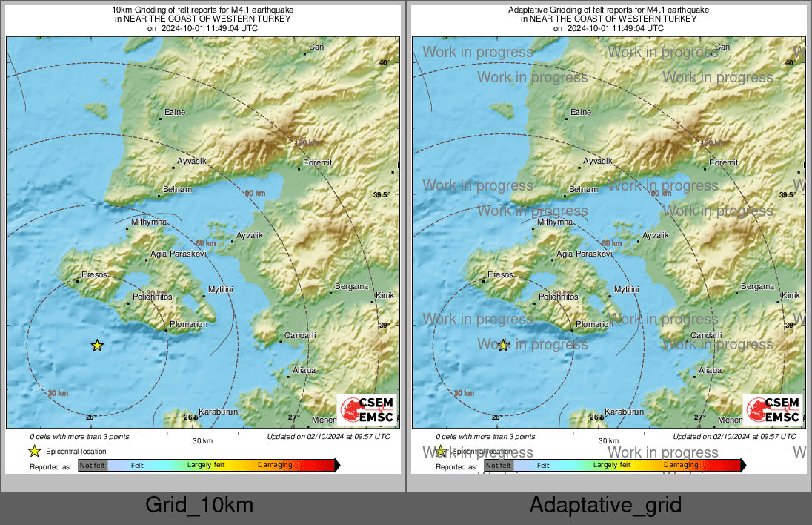The height and width of the screenshot is (525, 812).
Task: Select 'Damaging' in the right legend bar
Action: [x=680, y=466]
